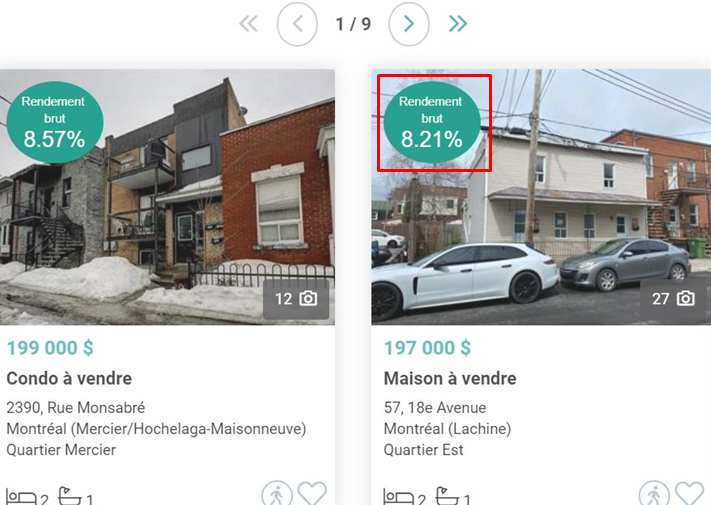
Task: Open the 18e Avenue house photo
Action: click(x=541, y=197)
